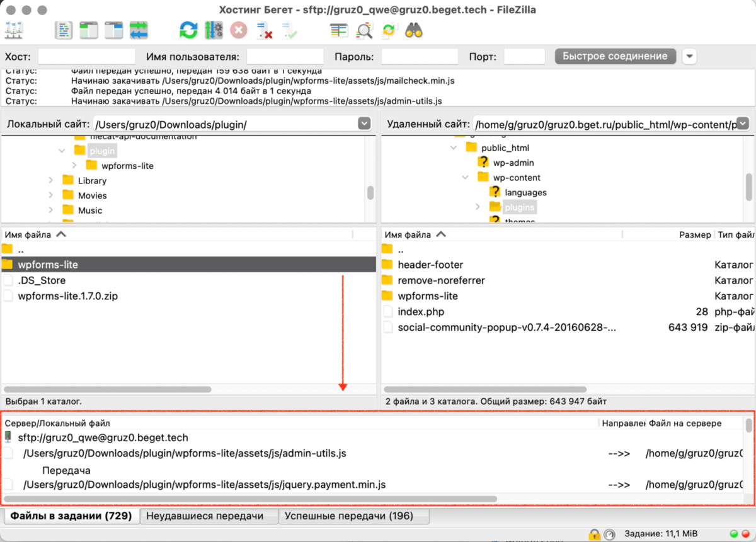Open the quick connect history dropdown arrow
The width and height of the screenshot is (756, 542).
pyautogui.click(x=690, y=57)
